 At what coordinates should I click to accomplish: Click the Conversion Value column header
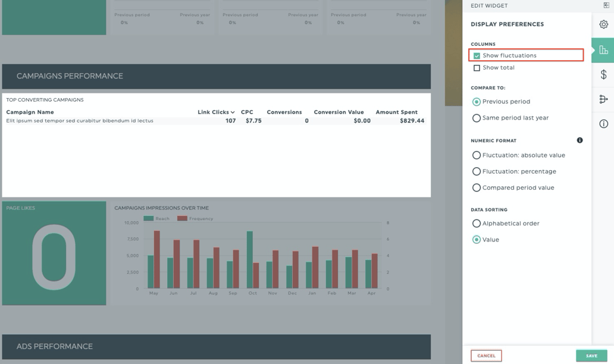coord(339,112)
